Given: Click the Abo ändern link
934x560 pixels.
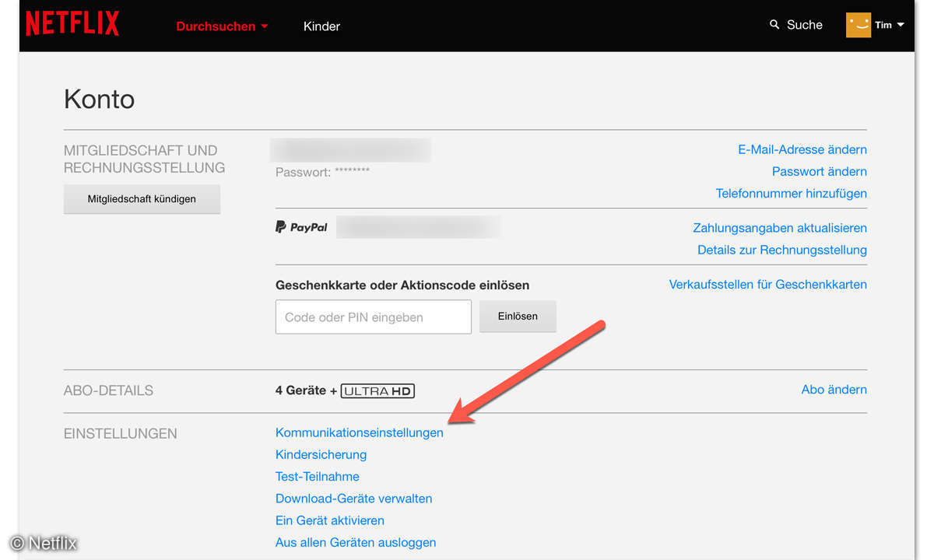Looking at the screenshot, I should click(834, 390).
